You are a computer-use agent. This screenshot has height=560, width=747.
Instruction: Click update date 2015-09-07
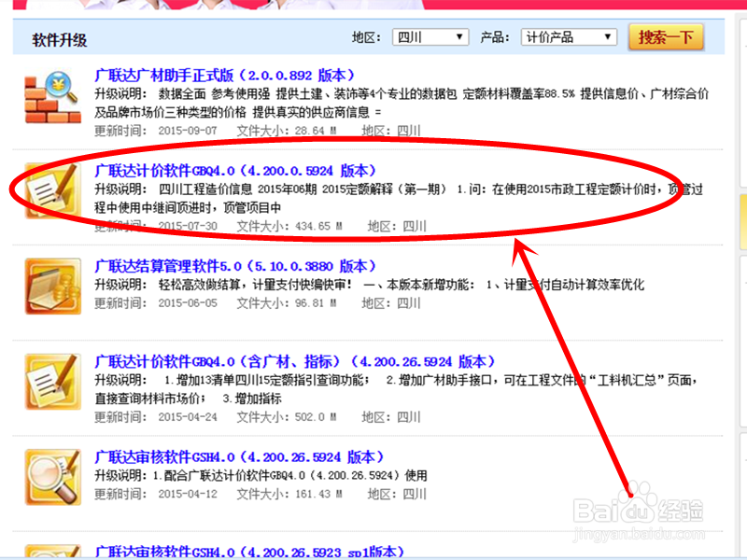[188, 131]
